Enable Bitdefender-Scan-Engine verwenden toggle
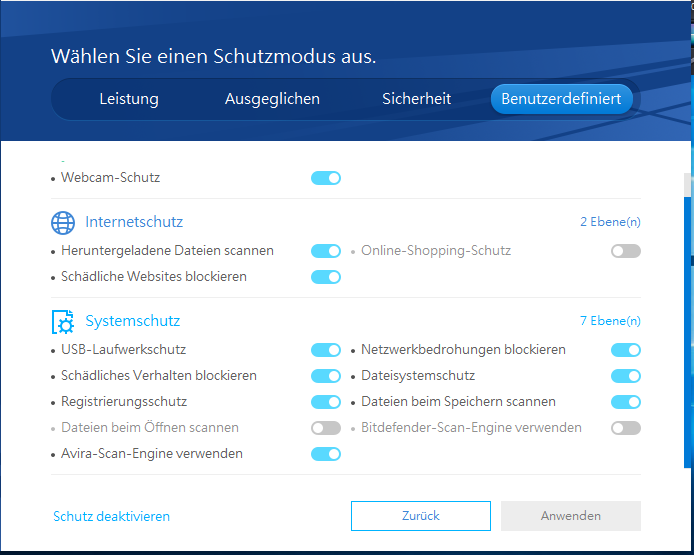 pyautogui.click(x=626, y=428)
